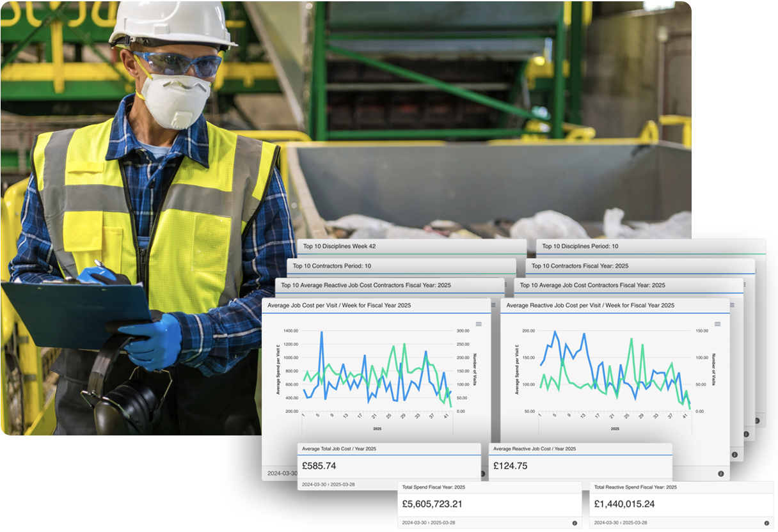The image size is (778, 532).
Task: Click info icon of Top 10 Disciplines Period 10 panel
Action: [x=757, y=421]
